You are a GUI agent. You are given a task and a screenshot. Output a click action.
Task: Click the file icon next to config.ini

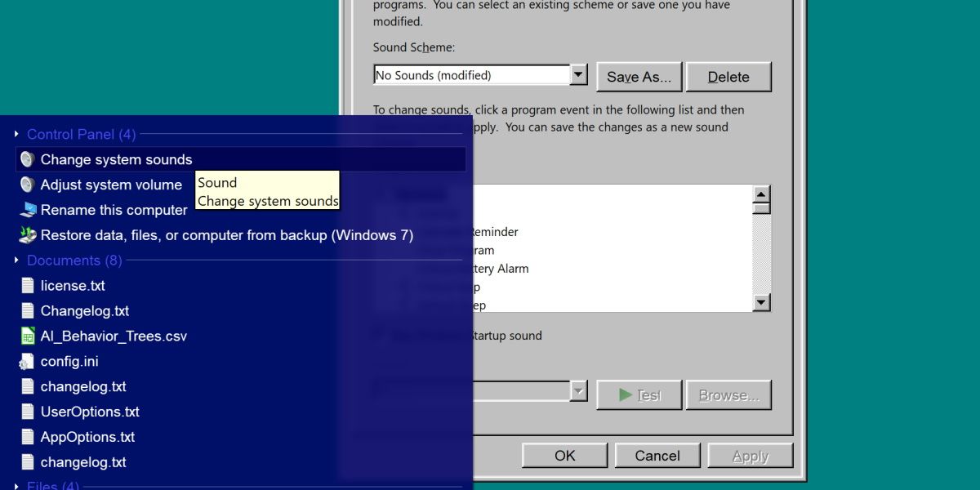tap(26, 361)
